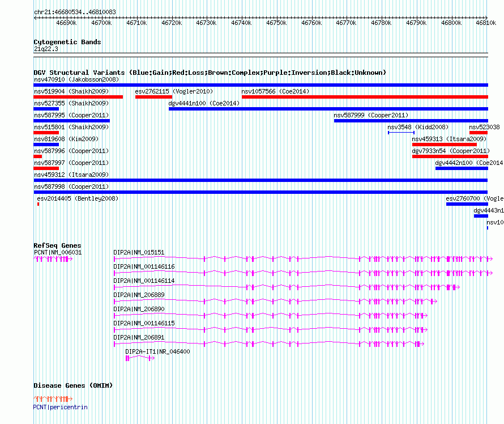Click the 46750k ruler tick label
504x424 pixels.
point(276,23)
